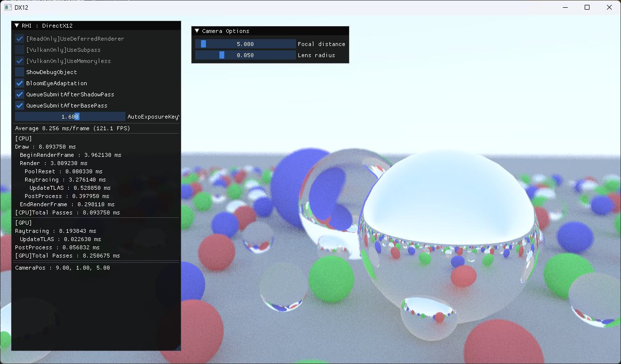Image resolution: width=621 pixels, height=364 pixels.
Task: Click the EndRenderFrame timing line
Action: click(x=67, y=204)
